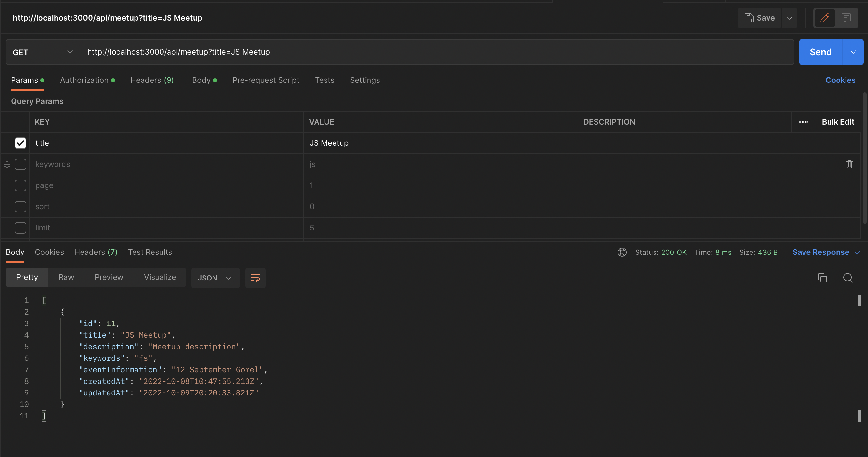The image size is (868, 457).
Task: Uncheck the title query parameter
Action: click(20, 143)
